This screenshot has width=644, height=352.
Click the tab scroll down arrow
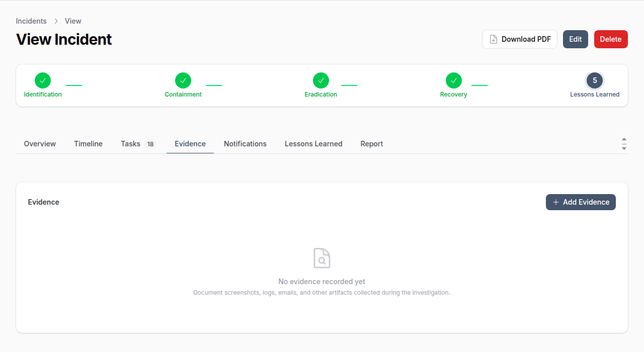click(624, 148)
